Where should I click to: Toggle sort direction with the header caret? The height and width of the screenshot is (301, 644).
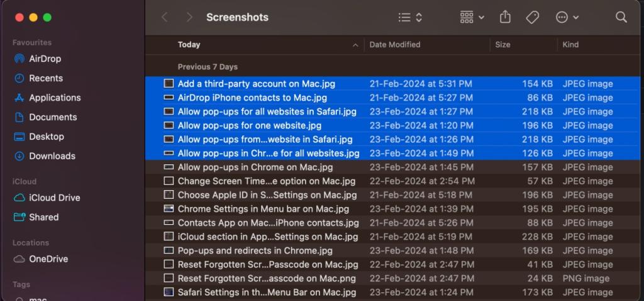[356, 45]
